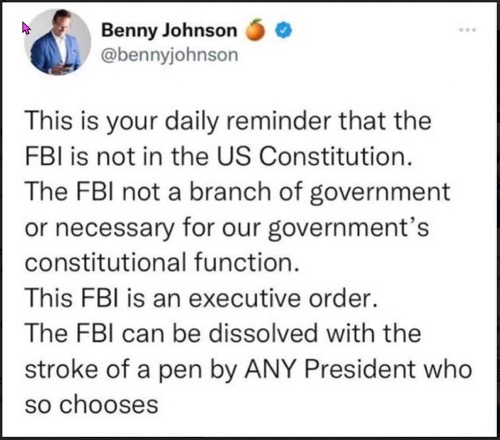Click the line "FBI is not in the US Constitution."
This screenshot has height=440, width=500.
pyautogui.click(x=219, y=156)
